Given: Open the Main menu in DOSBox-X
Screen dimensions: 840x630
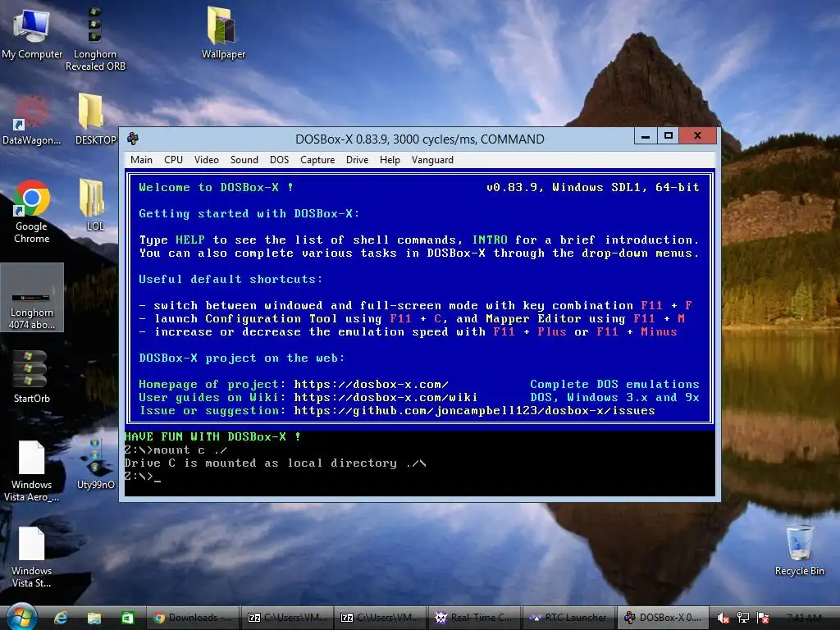Looking at the screenshot, I should pos(141,160).
